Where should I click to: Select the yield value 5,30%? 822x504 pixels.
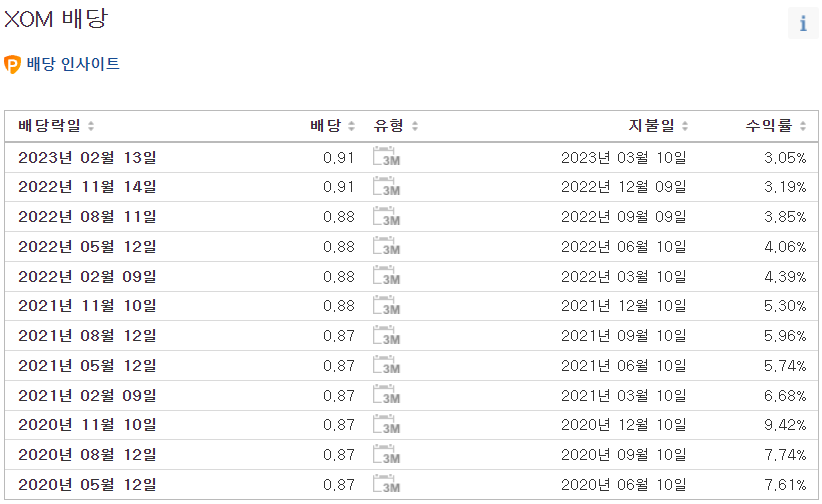[785, 306]
